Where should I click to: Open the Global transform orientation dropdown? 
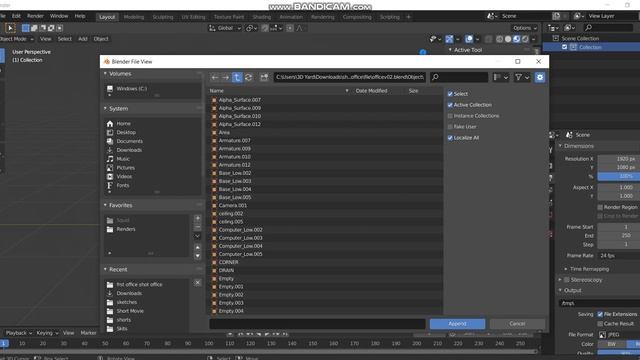tap(225, 28)
